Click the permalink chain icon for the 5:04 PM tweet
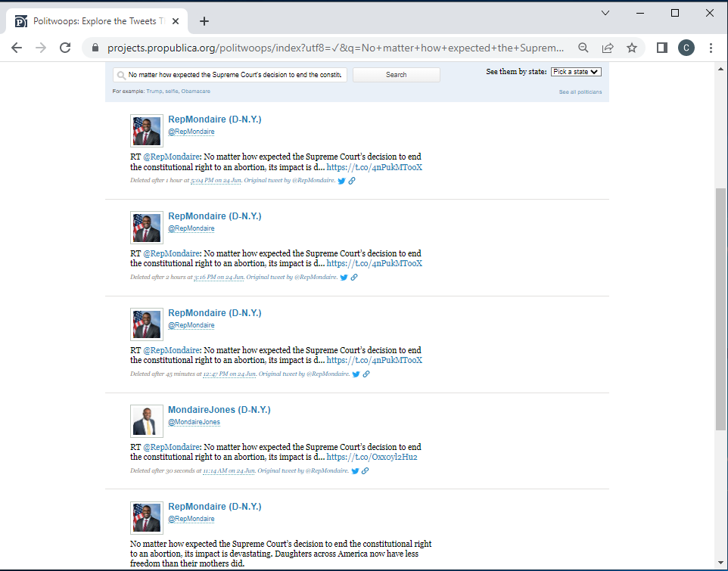728x571 pixels. [352, 181]
